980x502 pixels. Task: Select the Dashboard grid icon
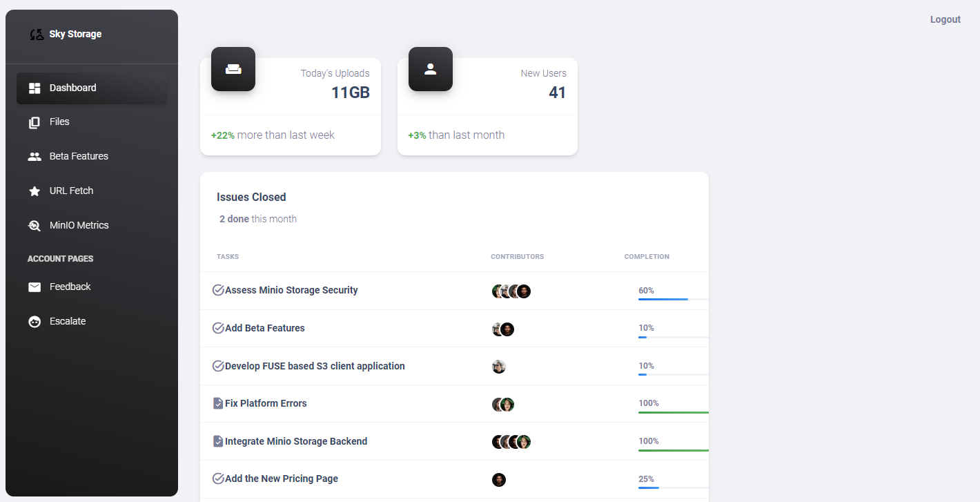(35, 88)
